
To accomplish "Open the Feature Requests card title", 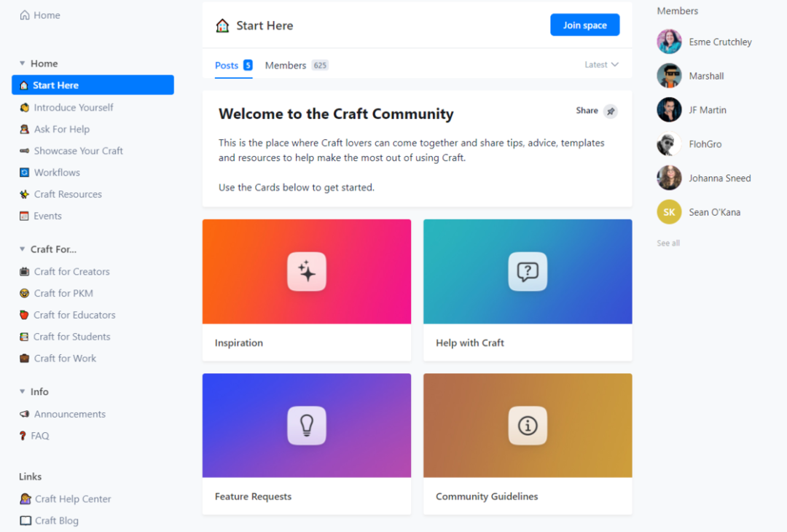I will 253,496.
